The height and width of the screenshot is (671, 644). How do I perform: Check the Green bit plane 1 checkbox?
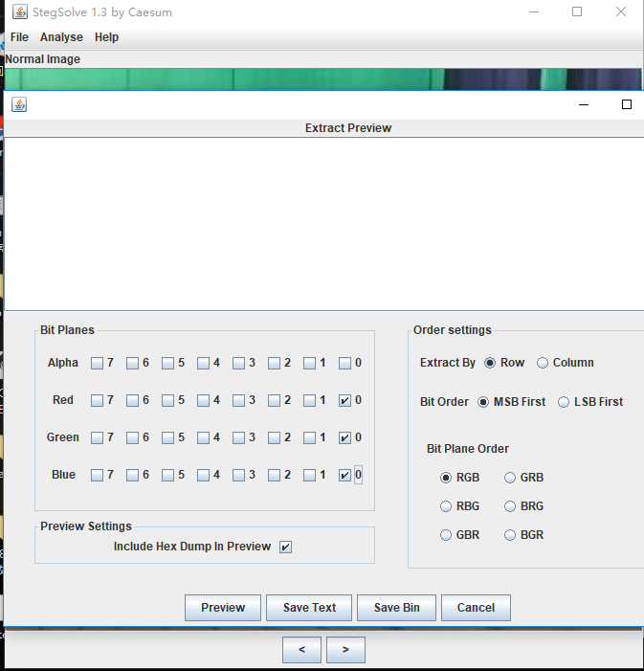[310, 437]
